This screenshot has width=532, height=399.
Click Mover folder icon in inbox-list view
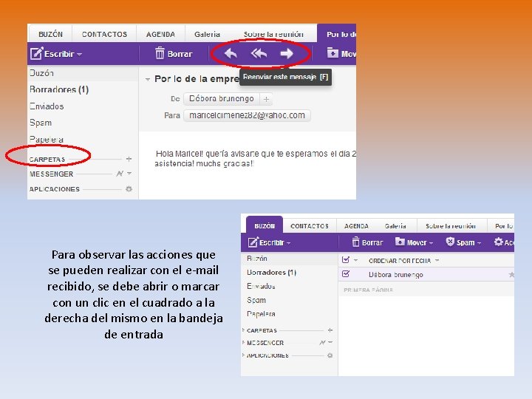coord(400,242)
